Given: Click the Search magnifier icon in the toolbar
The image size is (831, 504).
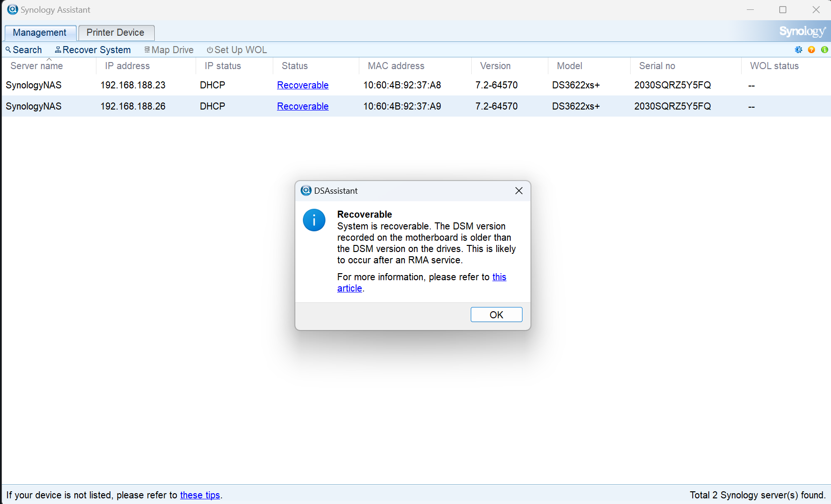Looking at the screenshot, I should click(x=8, y=49).
